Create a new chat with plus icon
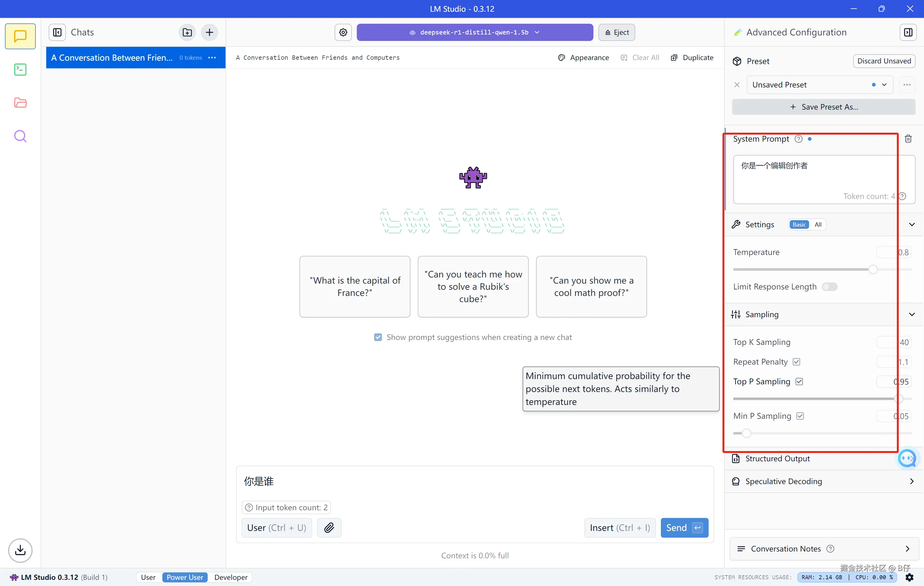 [209, 32]
